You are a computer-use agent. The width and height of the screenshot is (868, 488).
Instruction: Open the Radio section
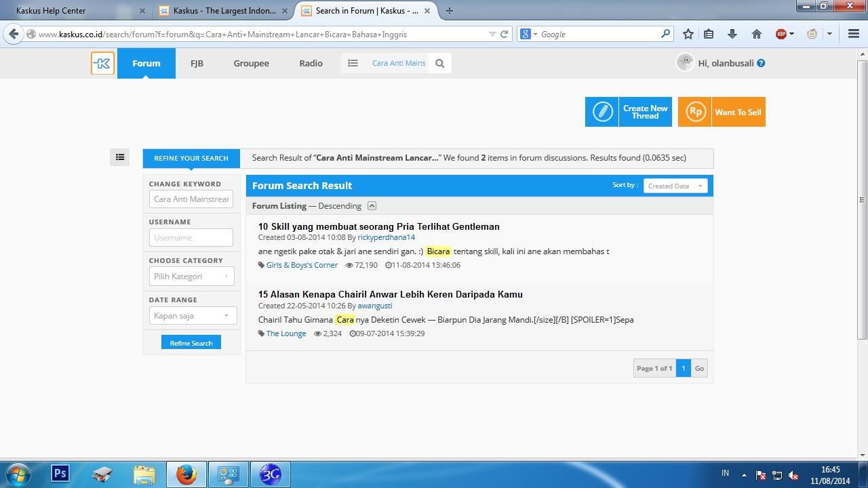pyautogui.click(x=311, y=63)
